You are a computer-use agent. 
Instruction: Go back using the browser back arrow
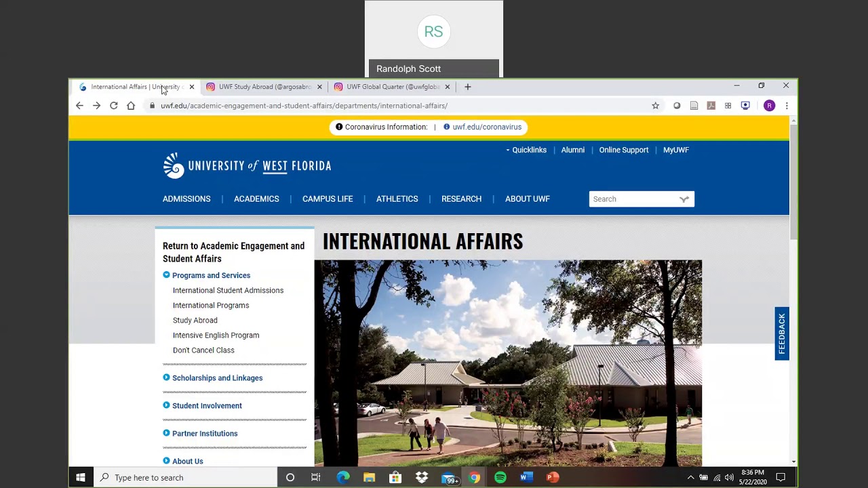79,106
